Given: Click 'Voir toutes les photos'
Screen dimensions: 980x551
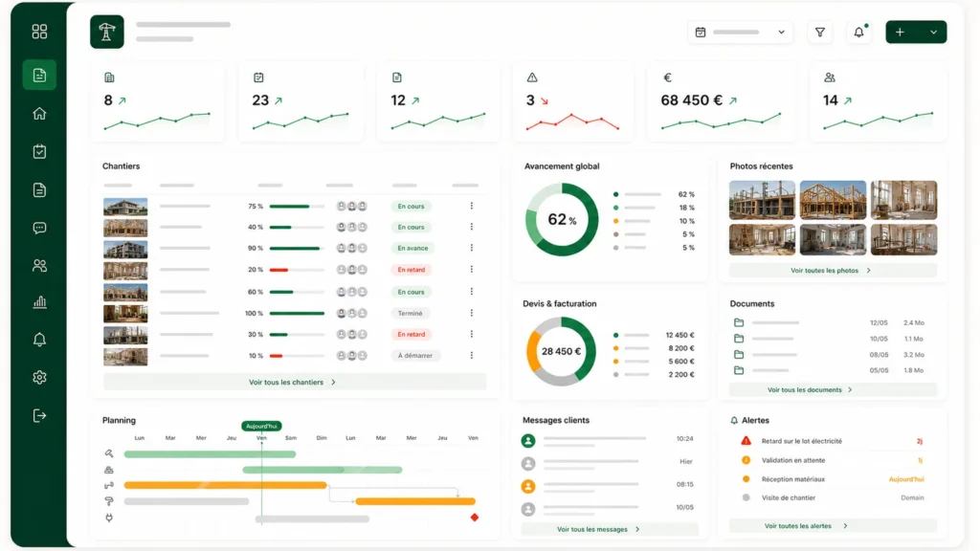Looking at the screenshot, I should tap(831, 271).
